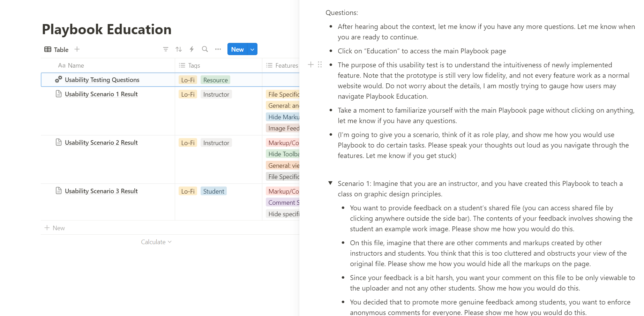Click Instructor tag in Scenario 2 row
This screenshot has height=316, width=644.
[216, 143]
